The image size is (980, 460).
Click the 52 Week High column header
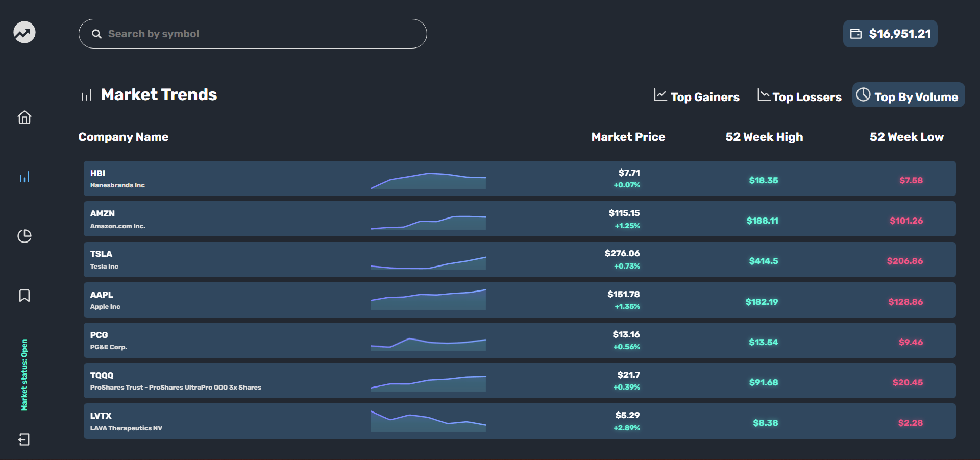(764, 137)
